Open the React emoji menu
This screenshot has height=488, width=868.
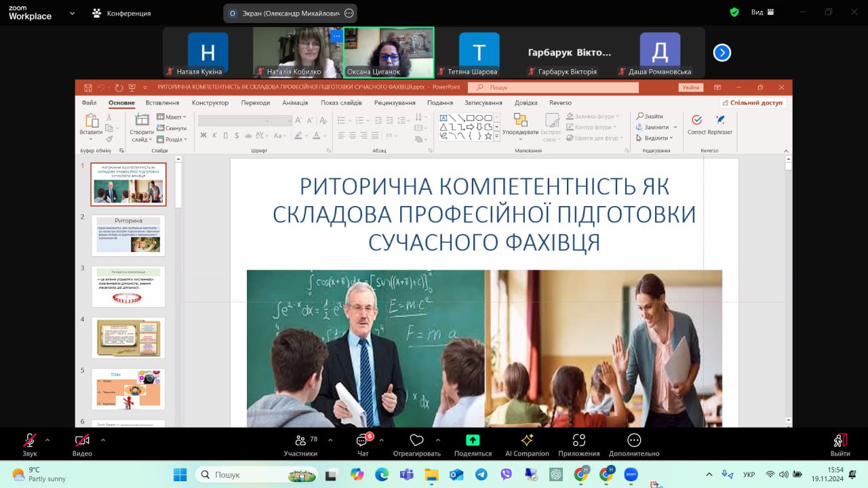(x=416, y=440)
